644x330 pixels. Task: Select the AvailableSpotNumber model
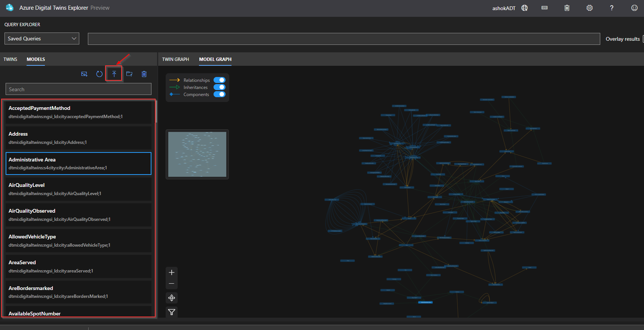[79, 312]
